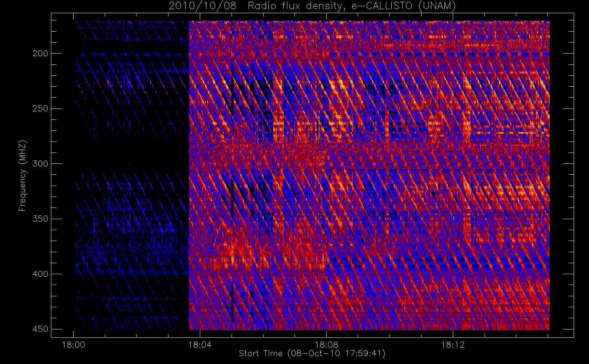Click the "18:04" time tick label
The height and width of the screenshot is (364, 589).
point(200,345)
